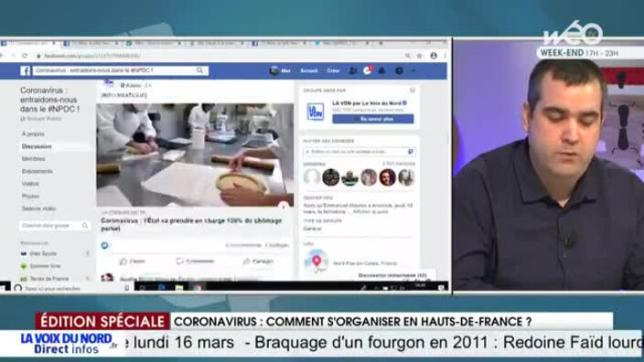Open Séance vidéo in the group sidebar
This screenshot has width=644, height=362.
pos(38,208)
